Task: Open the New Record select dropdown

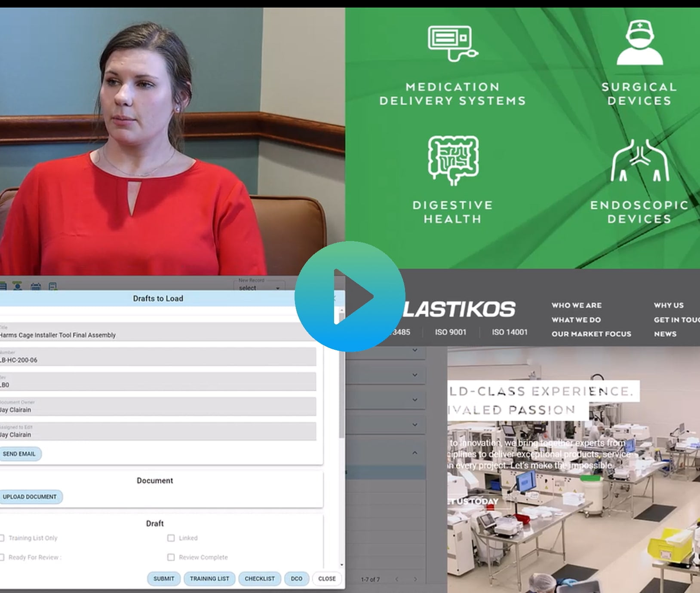Action: coord(259,287)
